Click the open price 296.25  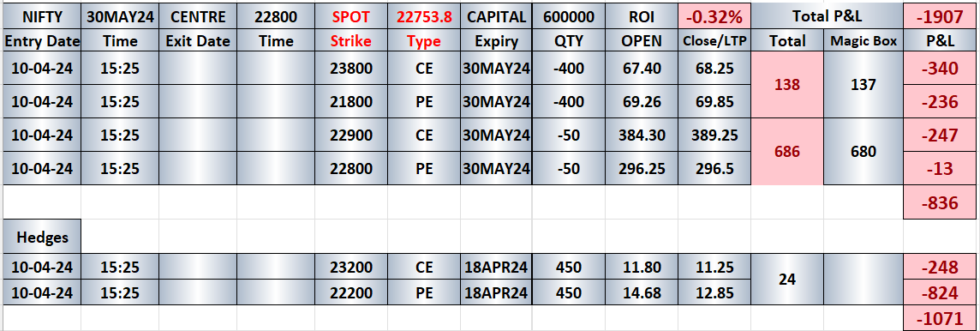642,168
